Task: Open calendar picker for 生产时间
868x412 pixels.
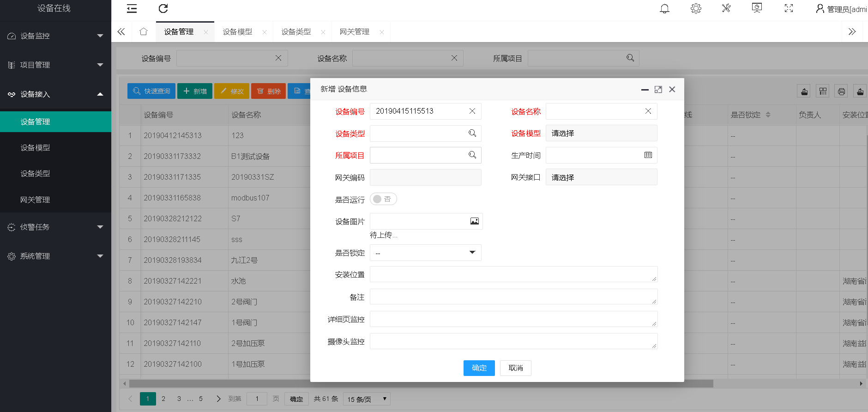Action: 648,155
